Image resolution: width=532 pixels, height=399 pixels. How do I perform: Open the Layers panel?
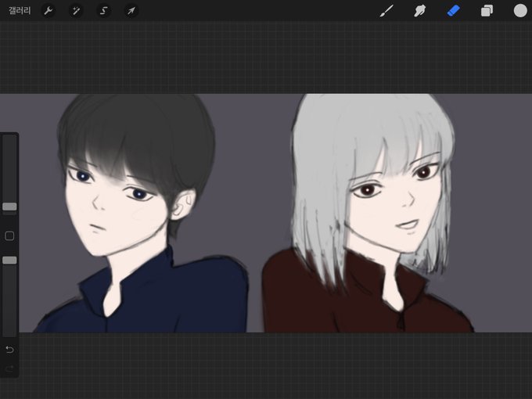pos(487,11)
